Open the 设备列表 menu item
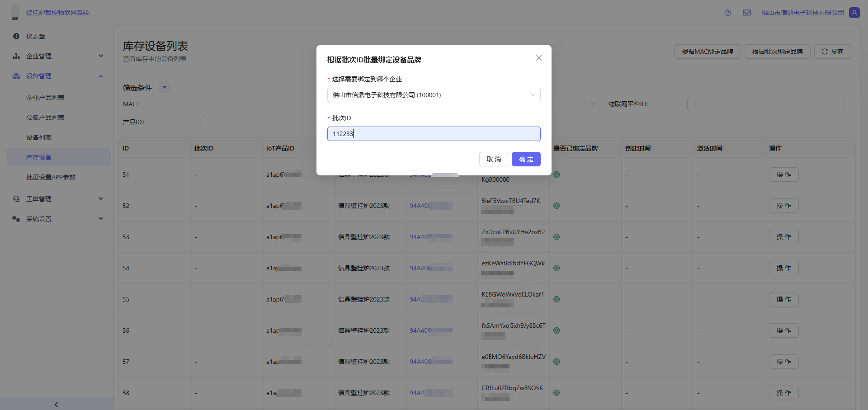The image size is (868, 410). [x=39, y=137]
